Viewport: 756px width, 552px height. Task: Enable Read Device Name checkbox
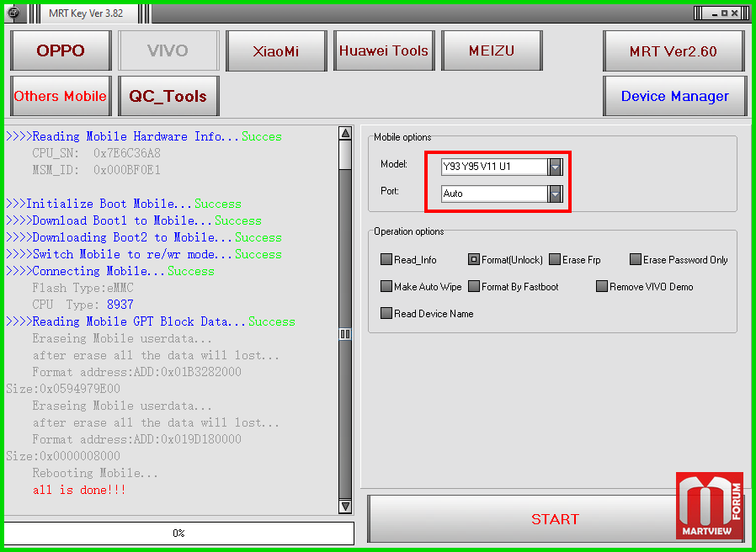pyautogui.click(x=386, y=313)
